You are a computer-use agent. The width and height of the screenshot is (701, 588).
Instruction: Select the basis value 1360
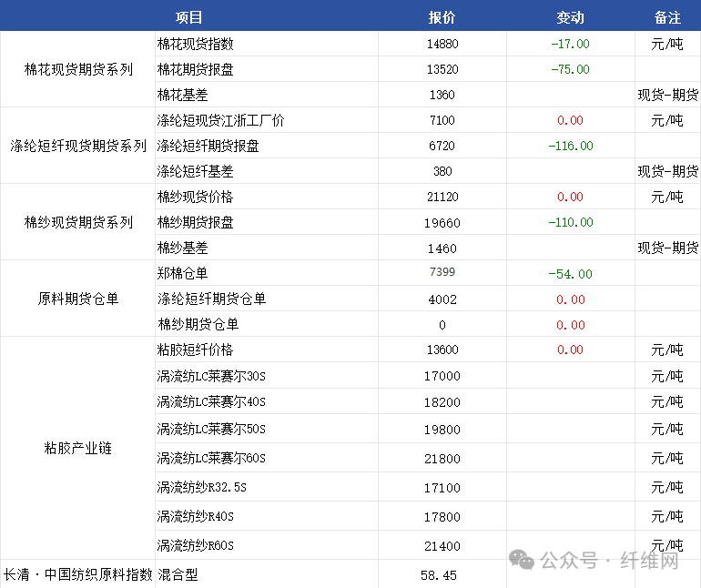pyautogui.click(x=442, y=95)
